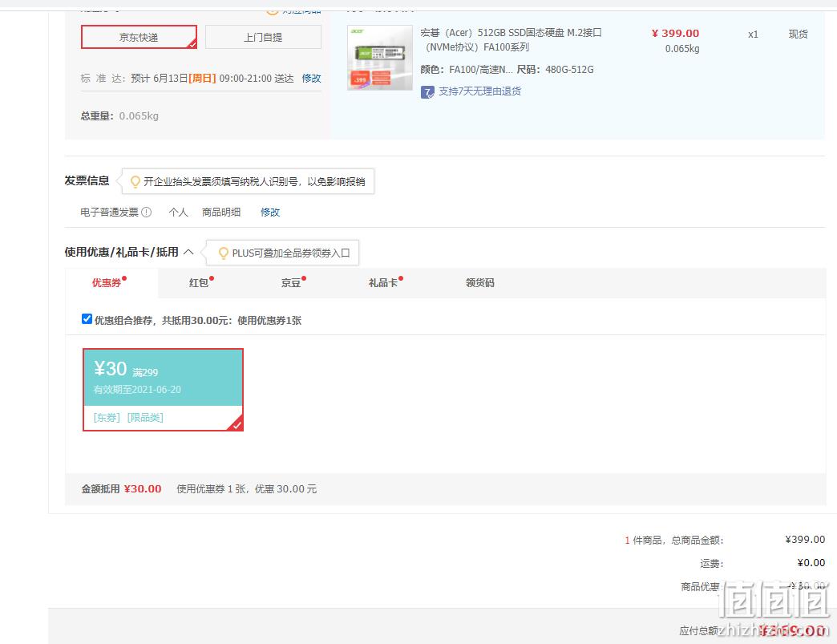
Task: Click the lightbulb icon in invoice tip
Action: pyautogui.click(x=135, y=181)
